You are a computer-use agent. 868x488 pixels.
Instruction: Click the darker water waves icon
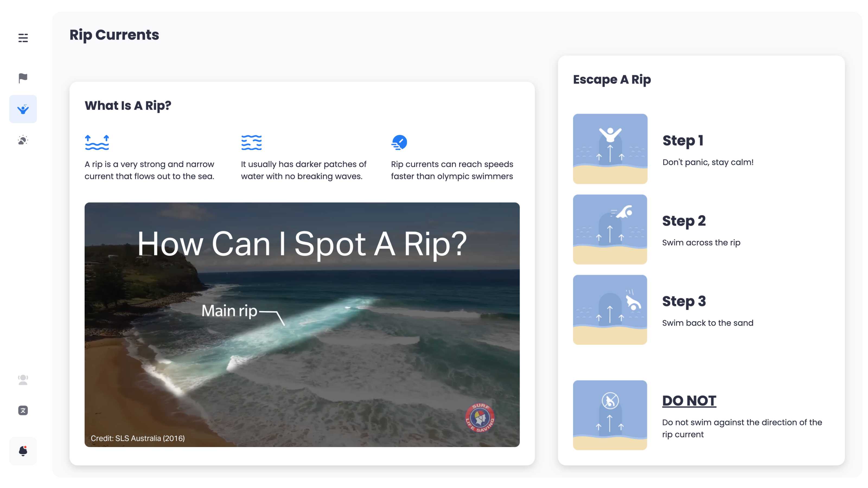click(251, 142)
